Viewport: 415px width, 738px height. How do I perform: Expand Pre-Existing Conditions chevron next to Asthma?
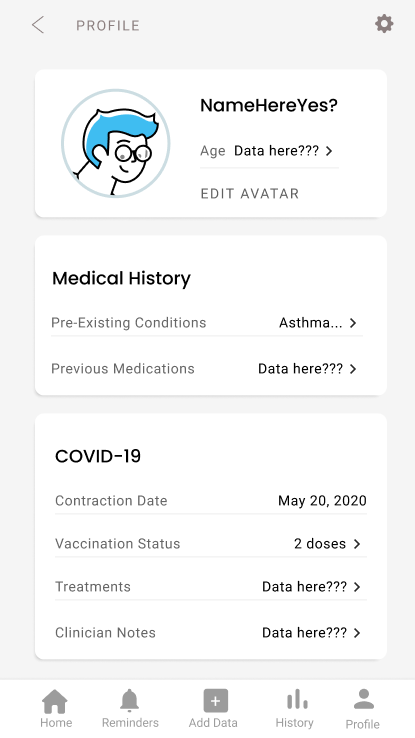pos(353,323)
